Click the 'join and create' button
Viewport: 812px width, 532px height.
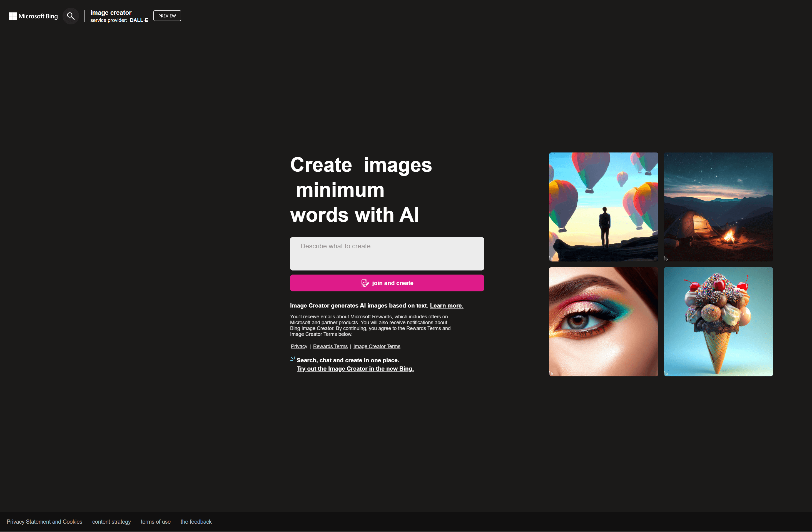tap(387, 283)
